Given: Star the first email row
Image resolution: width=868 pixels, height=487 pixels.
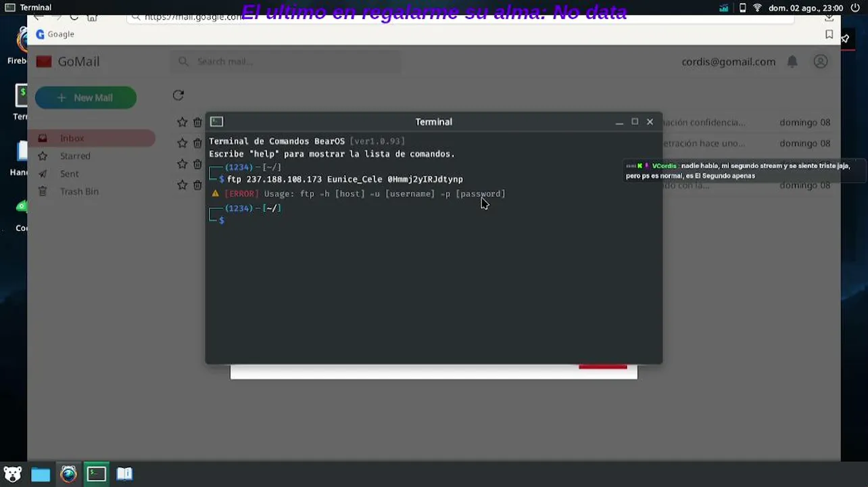Looking at the screenshot, I should pos(182,122).
